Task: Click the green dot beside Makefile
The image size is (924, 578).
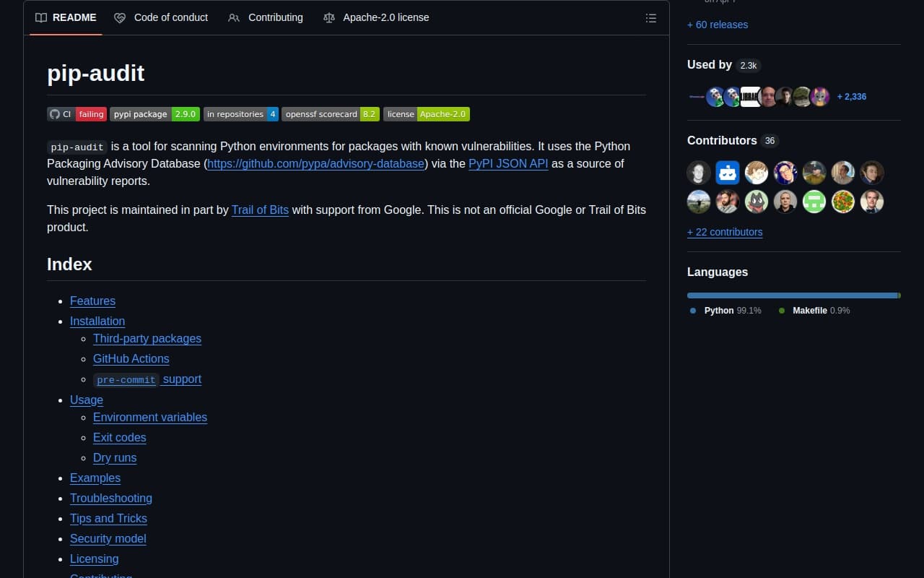Action: click(x=781, y=310)
